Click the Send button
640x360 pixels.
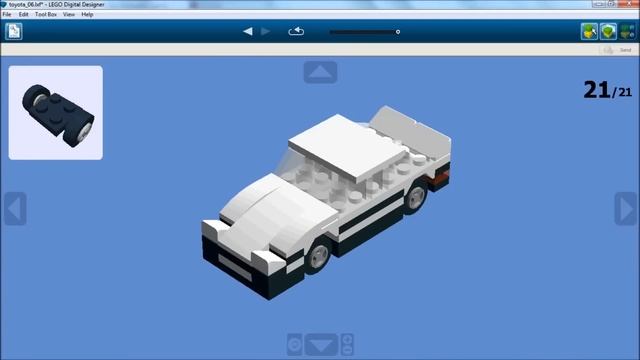(x=618, y=50)
